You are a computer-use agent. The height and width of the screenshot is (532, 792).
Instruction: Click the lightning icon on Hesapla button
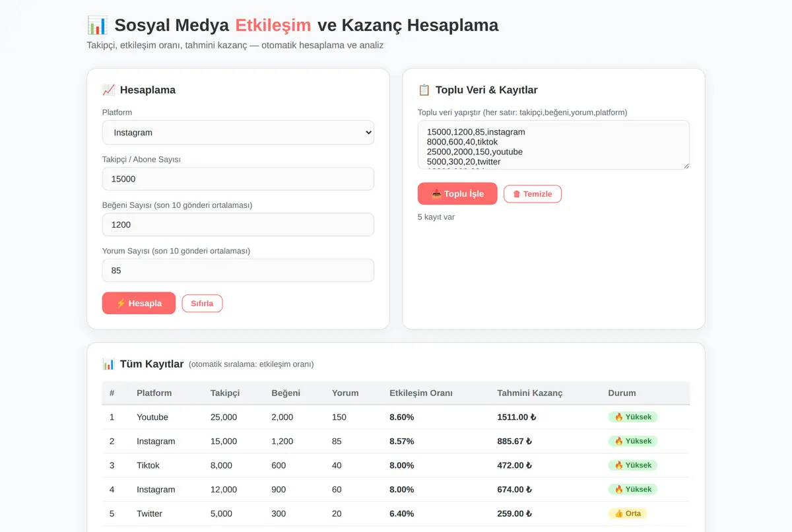[x=121, y=303]
